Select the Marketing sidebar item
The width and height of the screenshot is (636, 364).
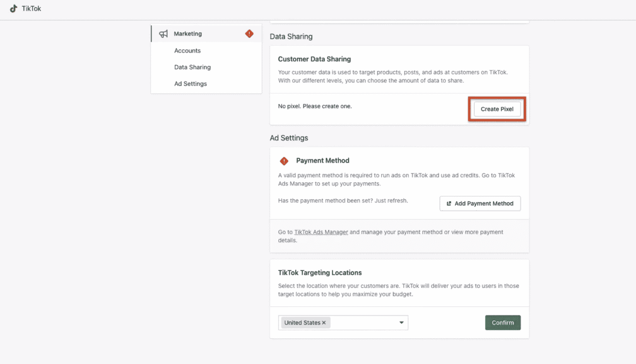[188, 34]
